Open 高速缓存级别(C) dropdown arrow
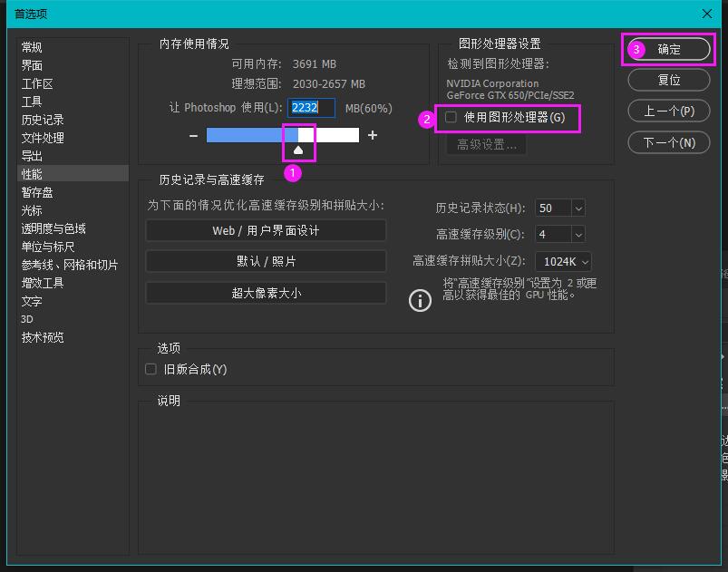 point(578,235)
